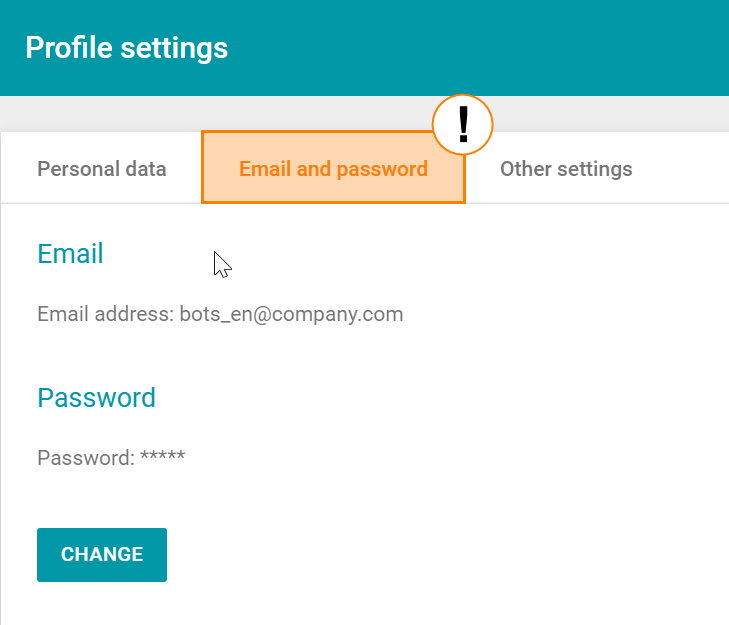Screen dimensions: 729x625
Task: Click the teal header bar's empty area
Action: pos(500,47)
